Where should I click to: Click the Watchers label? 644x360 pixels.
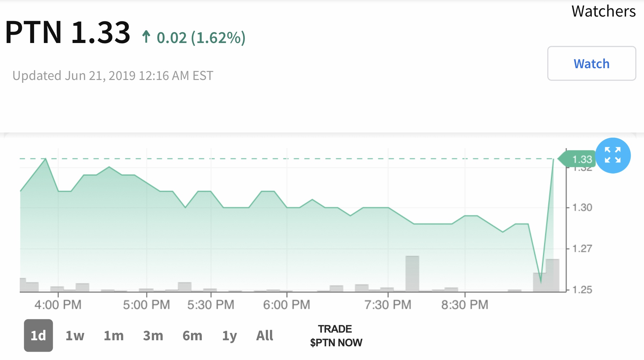[603, 11]
